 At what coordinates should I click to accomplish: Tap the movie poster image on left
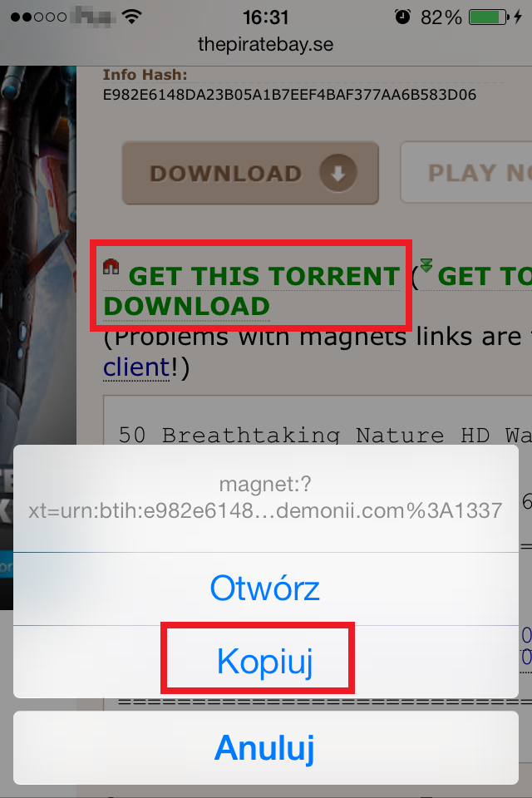point(38,336)
